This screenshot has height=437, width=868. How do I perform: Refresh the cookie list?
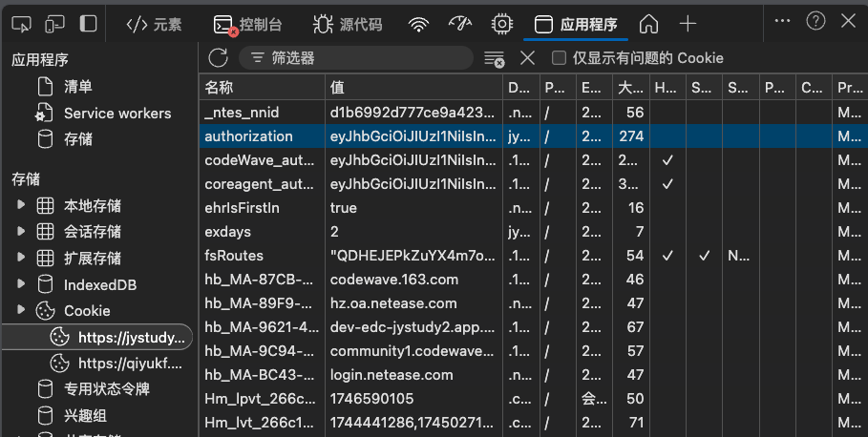coord(218,58)
